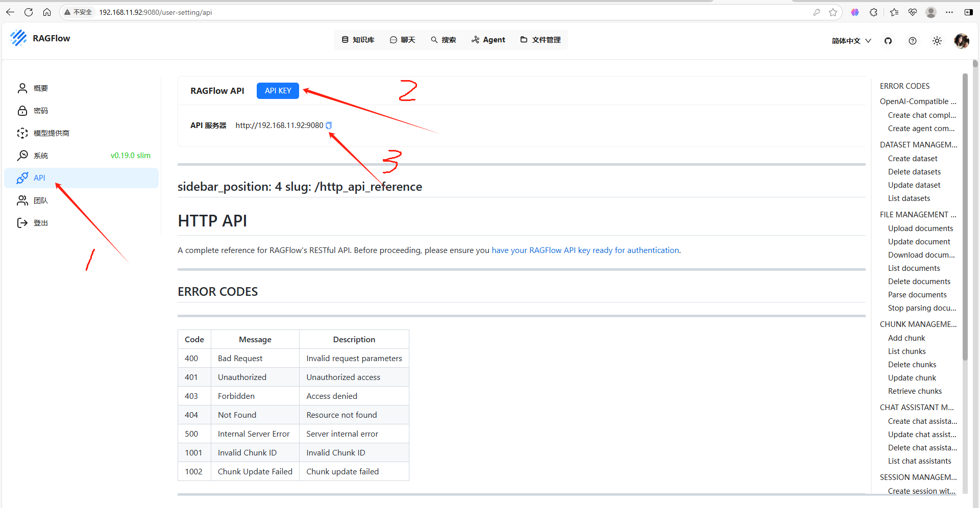Select 概要 in settings sidebar
The height and width of the screenshot is (508, 980).
click(82, 88)
